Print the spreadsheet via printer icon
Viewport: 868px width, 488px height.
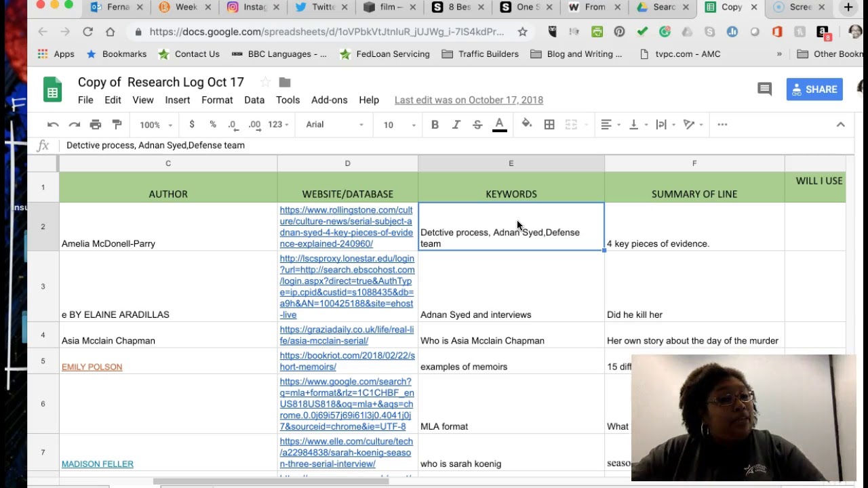96,125
